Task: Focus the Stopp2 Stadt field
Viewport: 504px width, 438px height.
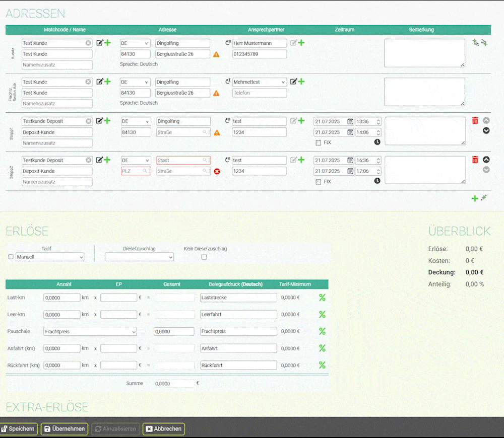Action: coord(183,160)
